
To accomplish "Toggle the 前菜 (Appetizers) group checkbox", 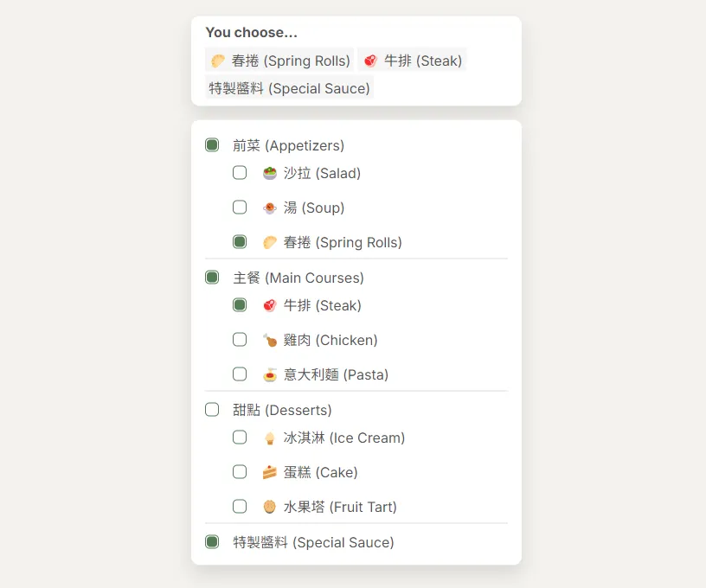I will pos(212,145).
